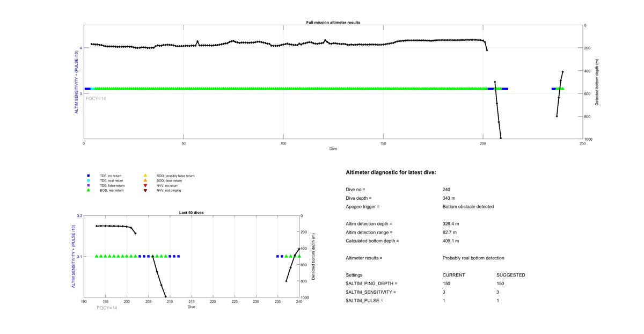Viewport: 644px width, 334px height.
Task: Click the blue square marker for TDE, no return
Action: click(88, 176)
